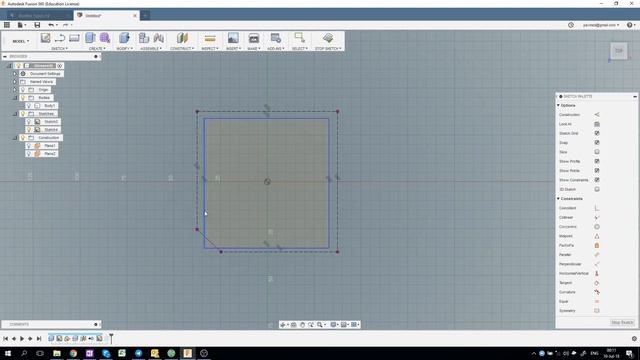Toggle the Show Profile checkbox
The width and height of the screenshot is (640, 360).
[597, 161]
